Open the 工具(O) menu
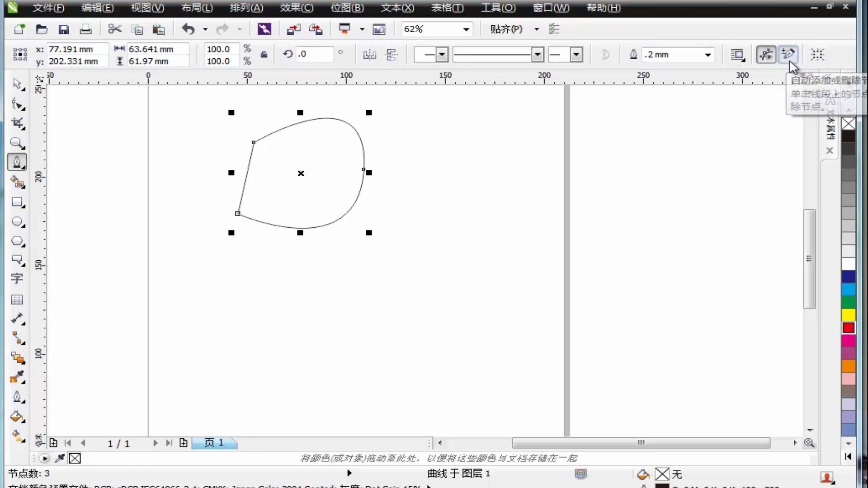868x488 pixels. 498,8
